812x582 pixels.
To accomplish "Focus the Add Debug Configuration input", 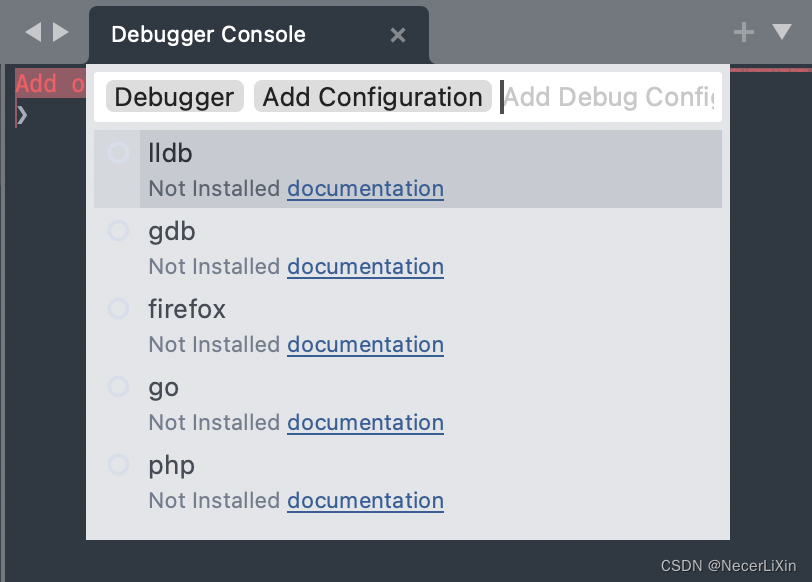I will click(610, 97).
